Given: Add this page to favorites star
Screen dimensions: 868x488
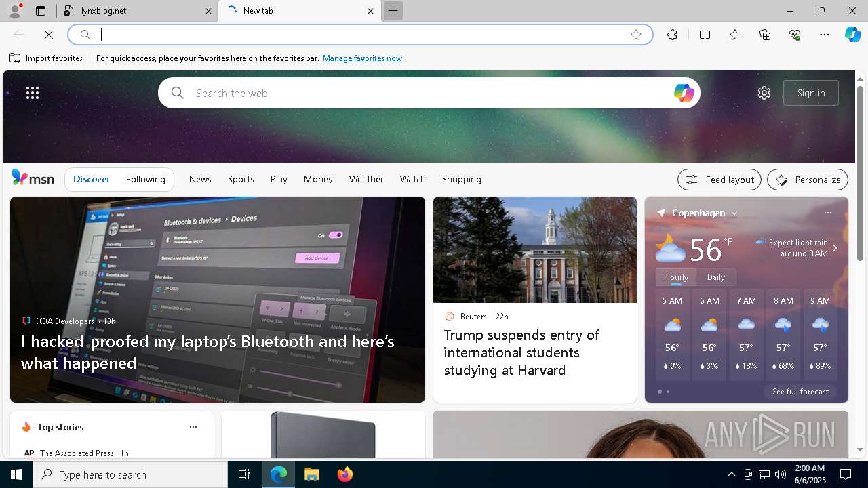Looking at the screenshot, I should (x=635, y=35).
